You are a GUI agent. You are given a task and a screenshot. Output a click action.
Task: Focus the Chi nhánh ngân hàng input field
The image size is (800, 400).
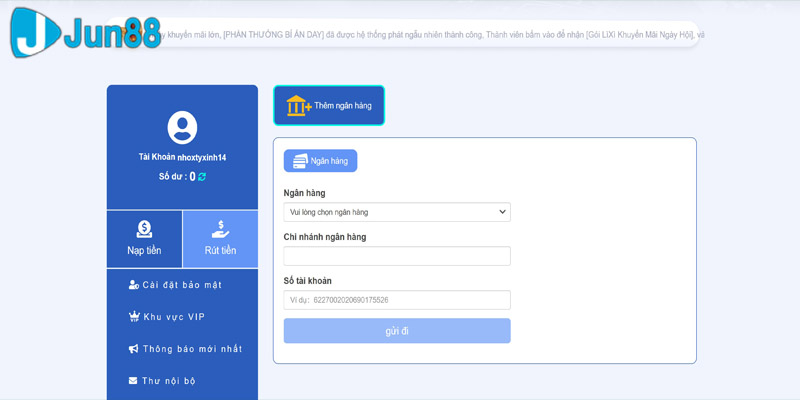click(397, 256)
